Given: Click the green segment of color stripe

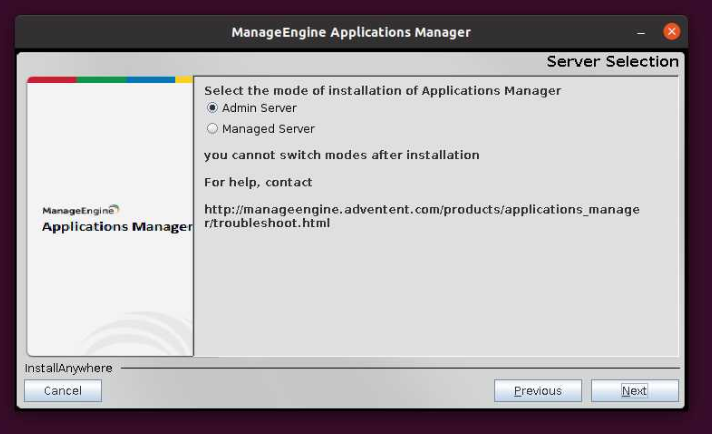Looking at the screenshot, I should [x=101, y=79].
